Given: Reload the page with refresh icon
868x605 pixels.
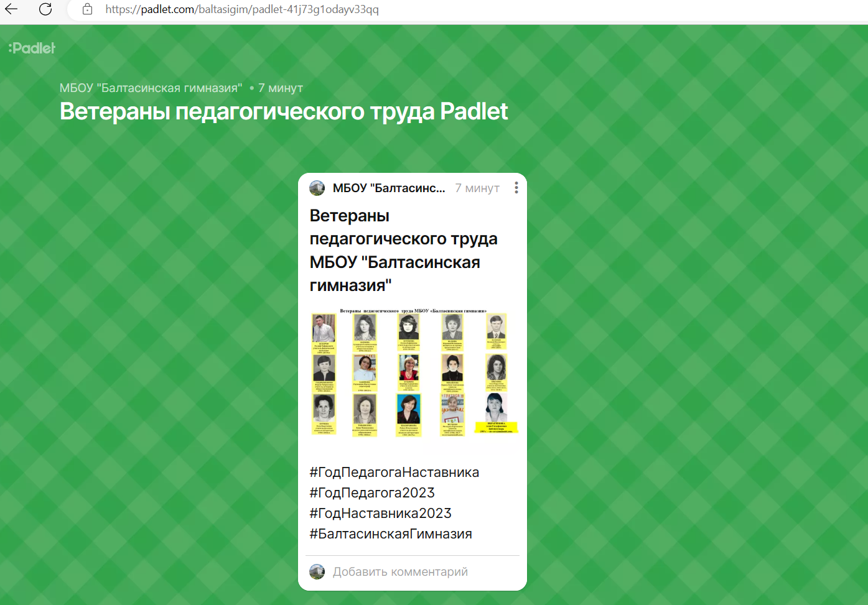Looking at the screenshot, I should [x=45, y=9].
